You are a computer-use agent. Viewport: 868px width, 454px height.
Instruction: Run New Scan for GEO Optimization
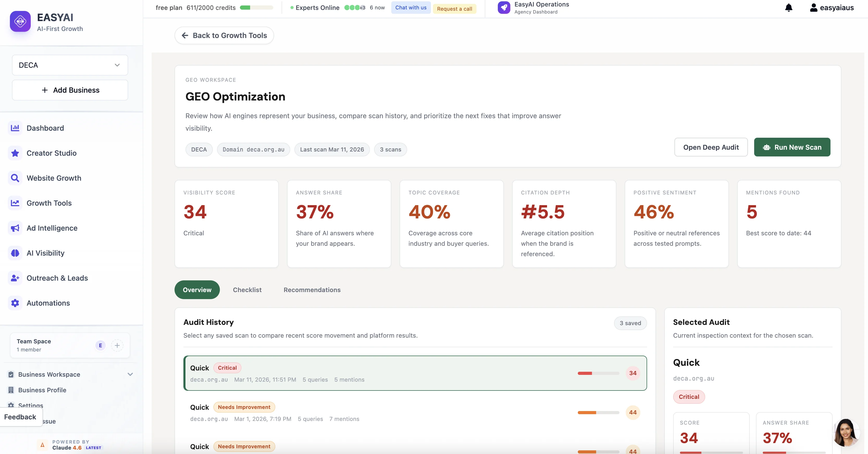click(x=792, y=147)
